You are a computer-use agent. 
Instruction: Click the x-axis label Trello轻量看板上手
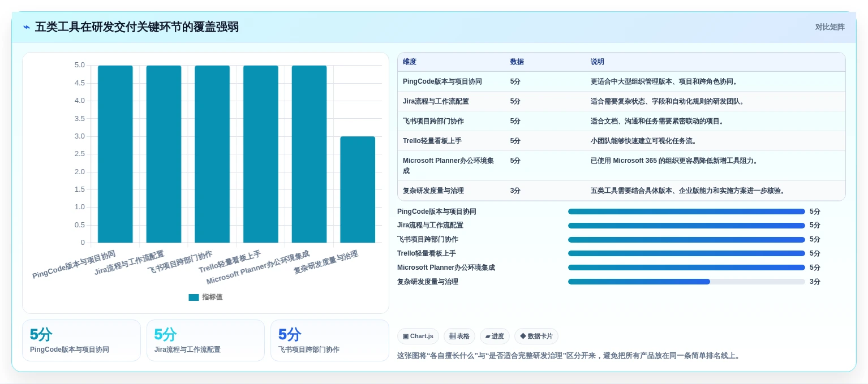tap(230, 262)
